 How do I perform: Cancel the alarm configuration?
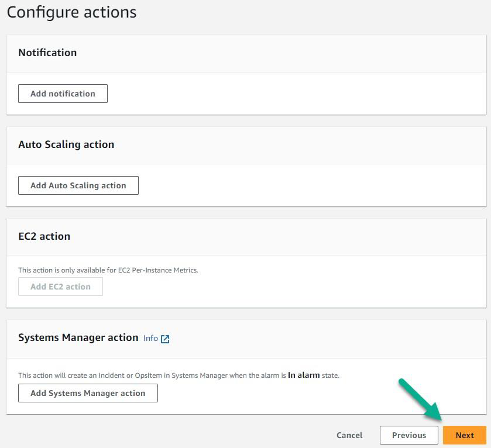[x=349, y=435]
